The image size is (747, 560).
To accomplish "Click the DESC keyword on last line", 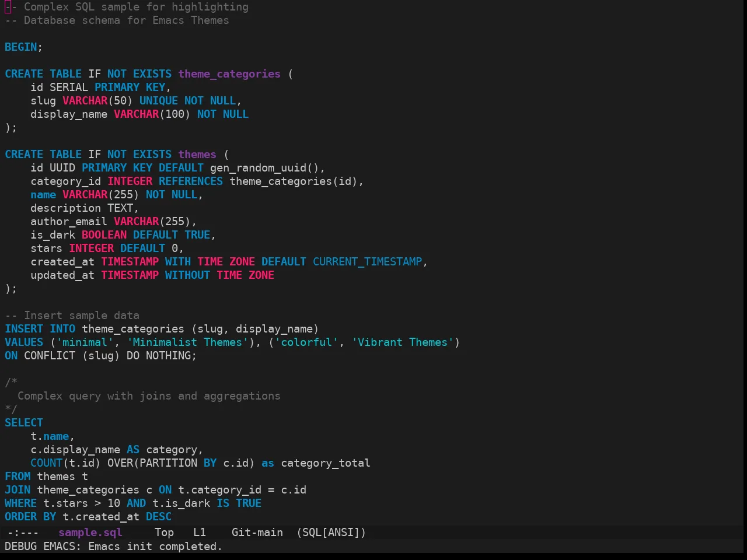I will coord(159,517).
